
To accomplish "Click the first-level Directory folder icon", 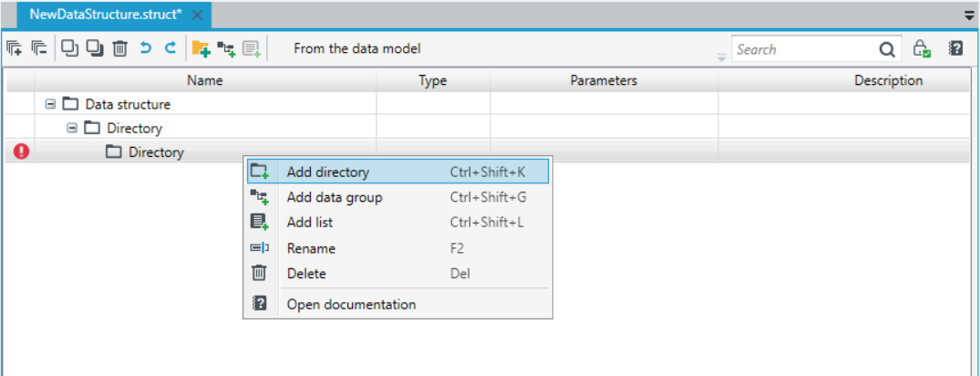I will [x=92, y=129].
